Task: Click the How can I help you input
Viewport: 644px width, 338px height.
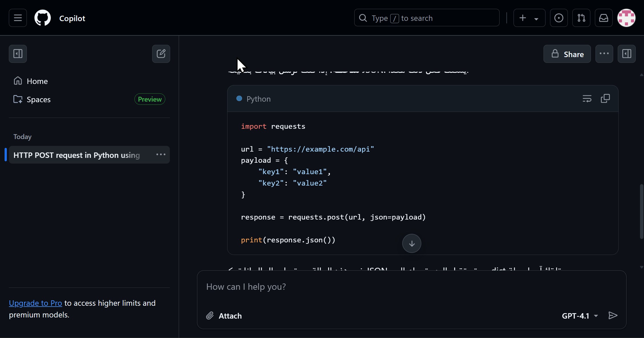Action: pos(411,287)
